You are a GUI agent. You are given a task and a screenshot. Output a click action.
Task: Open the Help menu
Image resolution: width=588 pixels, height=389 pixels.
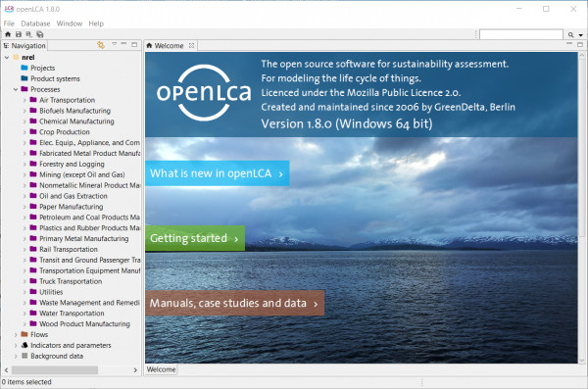pos(96,24)
